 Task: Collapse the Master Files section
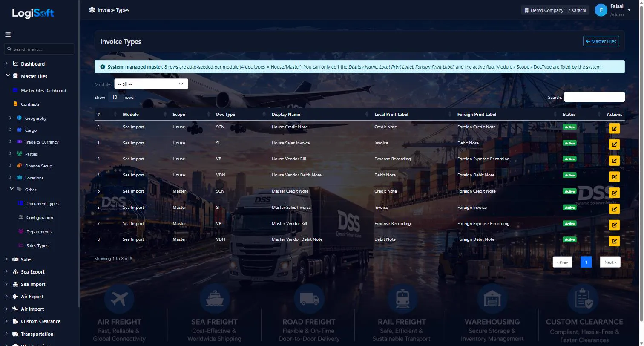(7, 76)
